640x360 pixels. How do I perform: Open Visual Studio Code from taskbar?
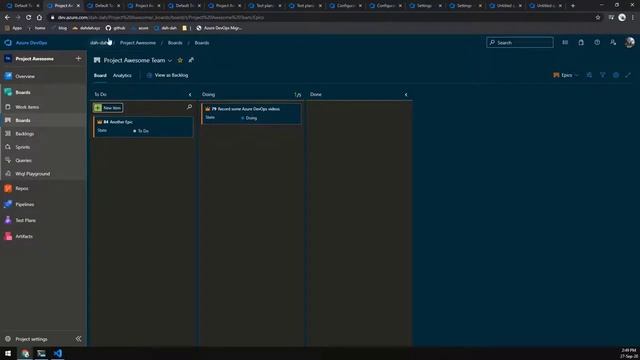58,353
